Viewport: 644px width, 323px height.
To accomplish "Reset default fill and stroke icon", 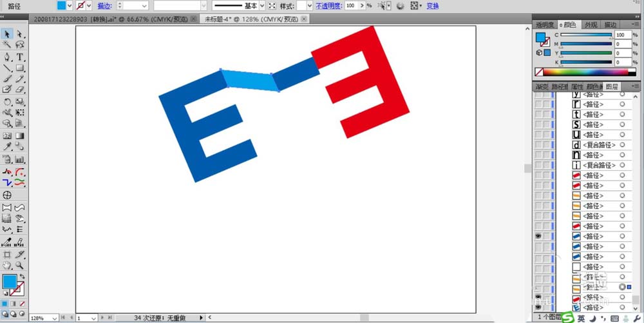I will tap(5, 293).
